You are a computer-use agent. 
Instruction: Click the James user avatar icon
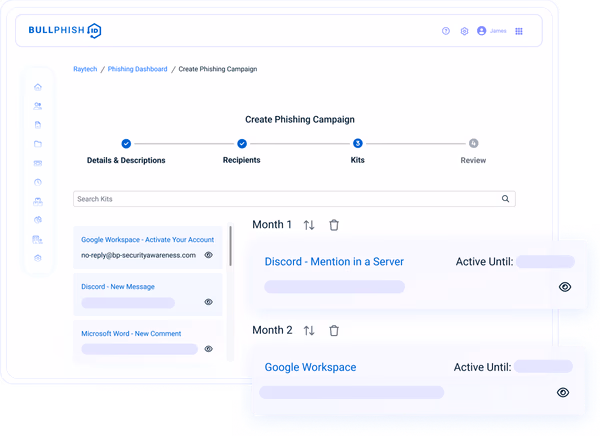(481, 31)
